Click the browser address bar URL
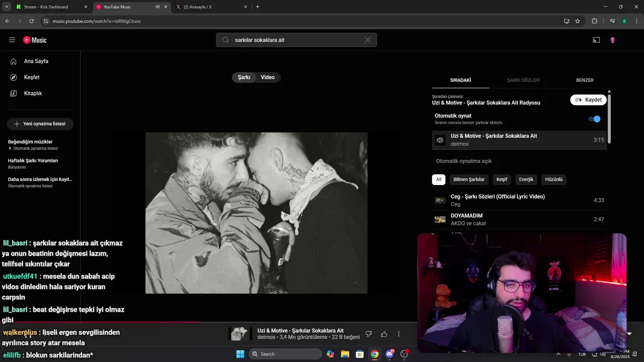This screenshot has height=362, width=644. tap(97, 21)
